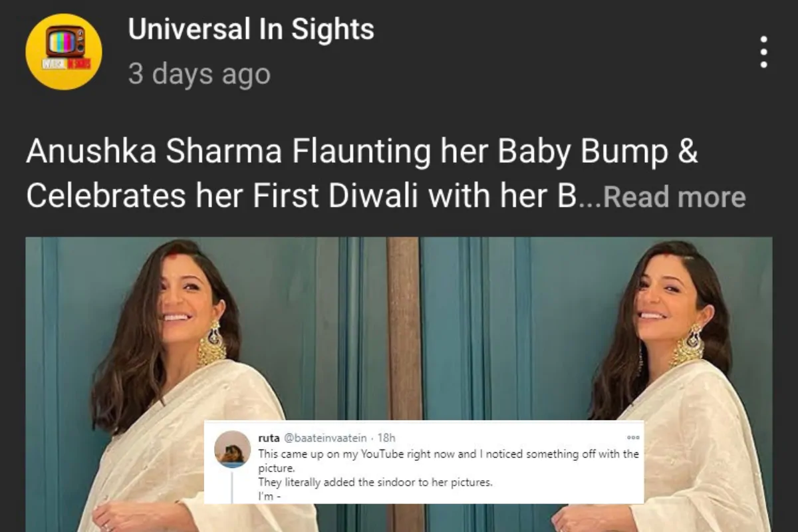The image size is (798, 532).
Task: Click the tweet's 18h timestamp
Action: [386, 438]
